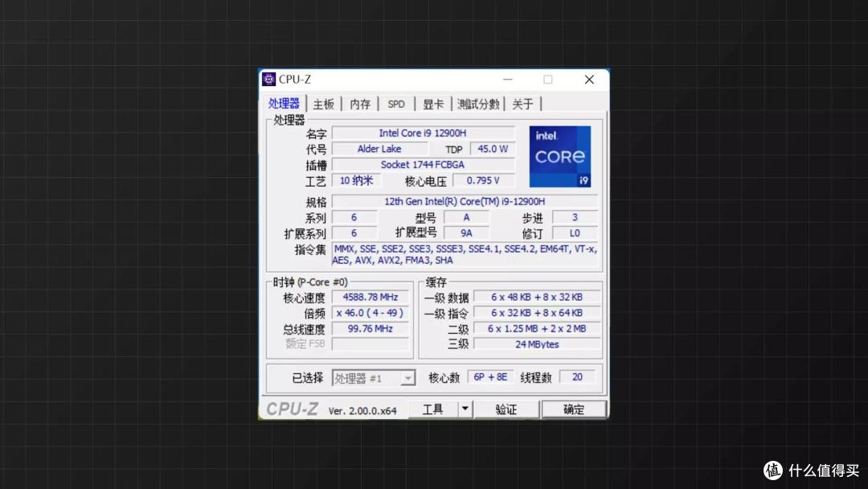Confirm with the 确定 button
Viewport: 868px width, 489px height.
pyautogui.click(x=574, y=409)
